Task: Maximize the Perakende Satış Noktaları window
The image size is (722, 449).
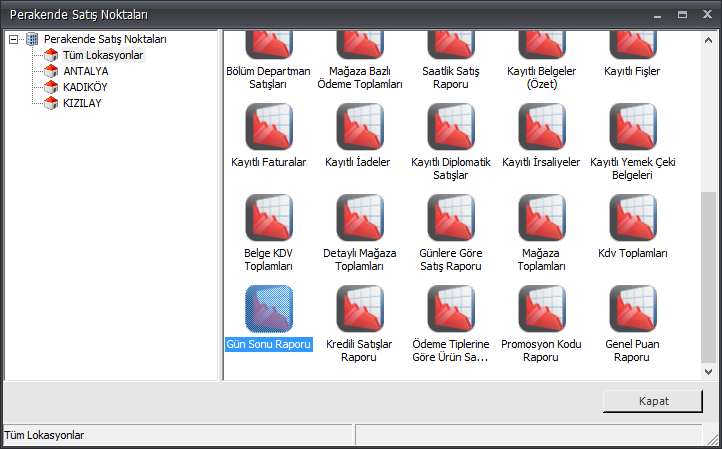Action: click(682, 15)
